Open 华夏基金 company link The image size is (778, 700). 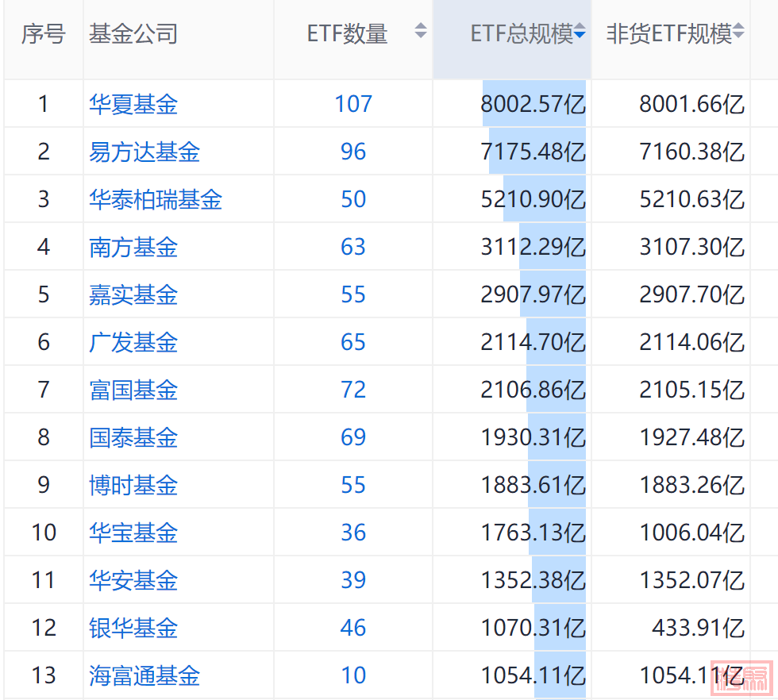[133, 104]
